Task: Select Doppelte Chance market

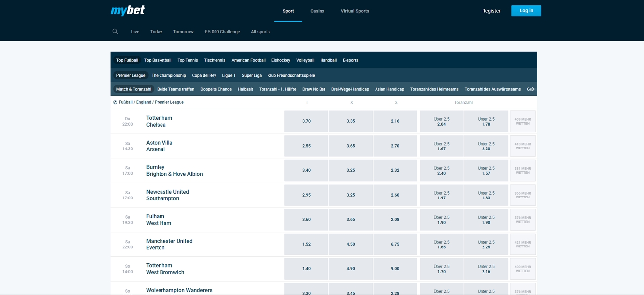Action: coord(216,89)
